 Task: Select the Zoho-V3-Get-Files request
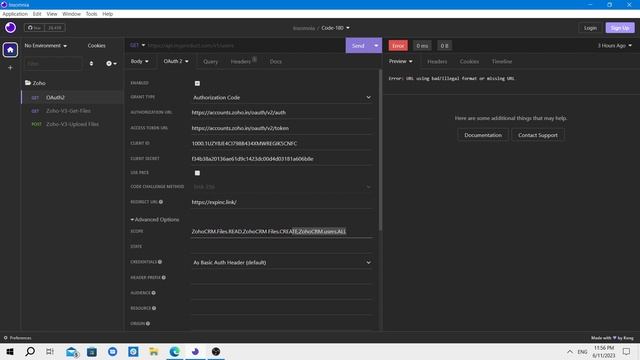[x=73, y=111]
